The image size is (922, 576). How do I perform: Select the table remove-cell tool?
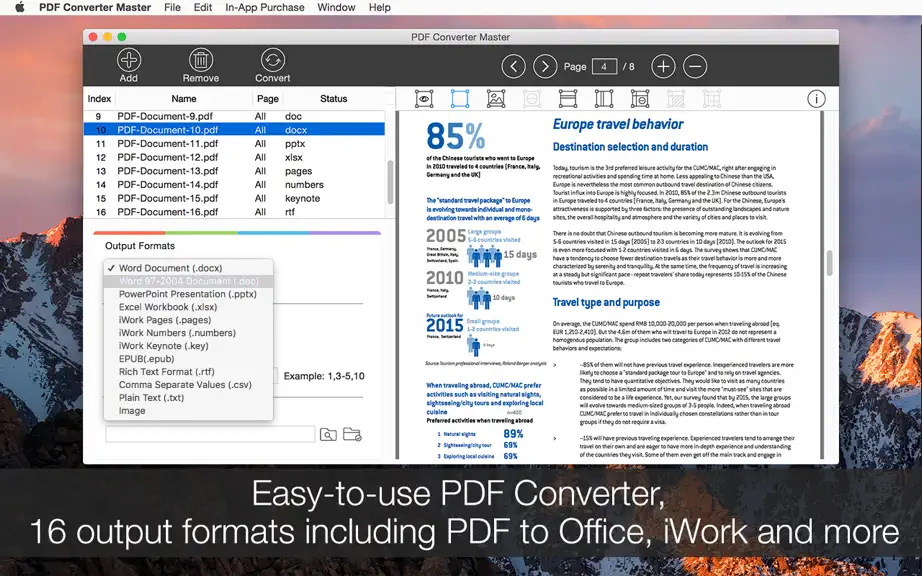[640, 99]
